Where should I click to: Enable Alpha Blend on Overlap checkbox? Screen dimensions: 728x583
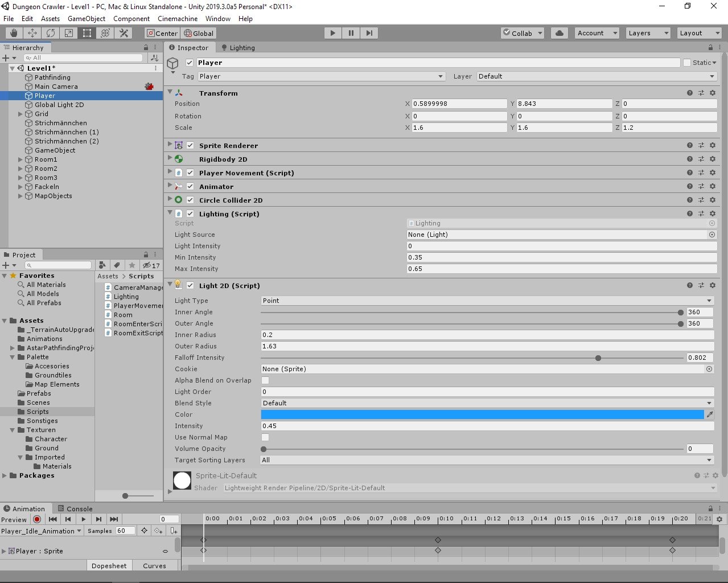coord(265,380)
